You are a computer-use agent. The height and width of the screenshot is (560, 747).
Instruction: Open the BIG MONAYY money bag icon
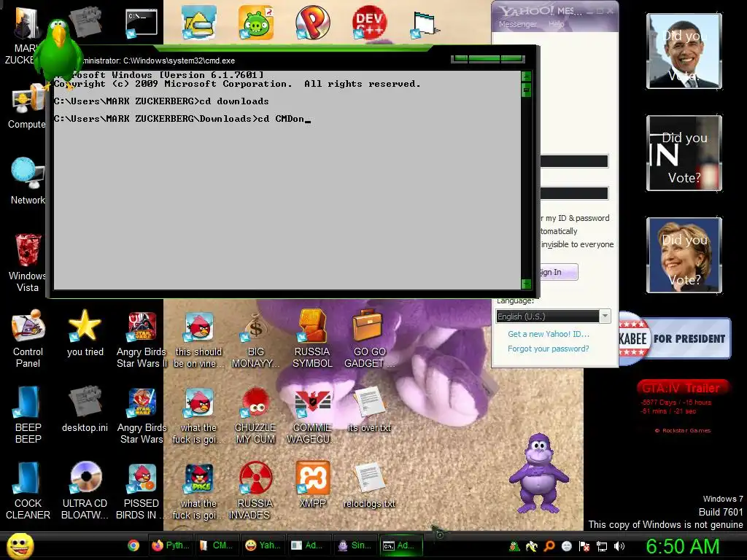point(255,338)
